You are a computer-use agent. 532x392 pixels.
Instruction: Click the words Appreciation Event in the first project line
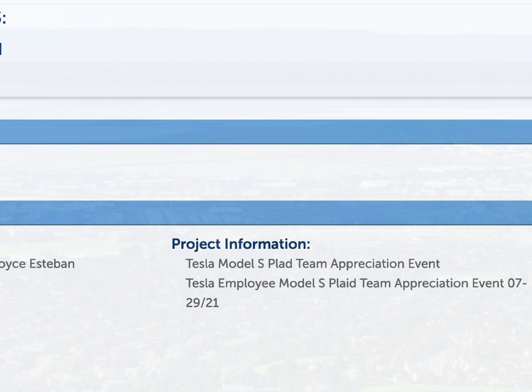pyautogui.click(x=385, y=264)
